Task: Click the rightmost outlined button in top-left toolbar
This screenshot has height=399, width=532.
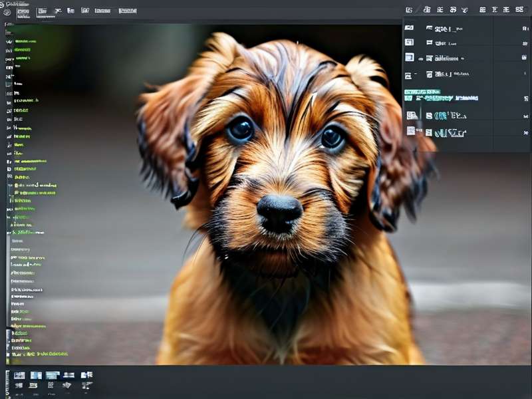Action: tap(128, 11)
